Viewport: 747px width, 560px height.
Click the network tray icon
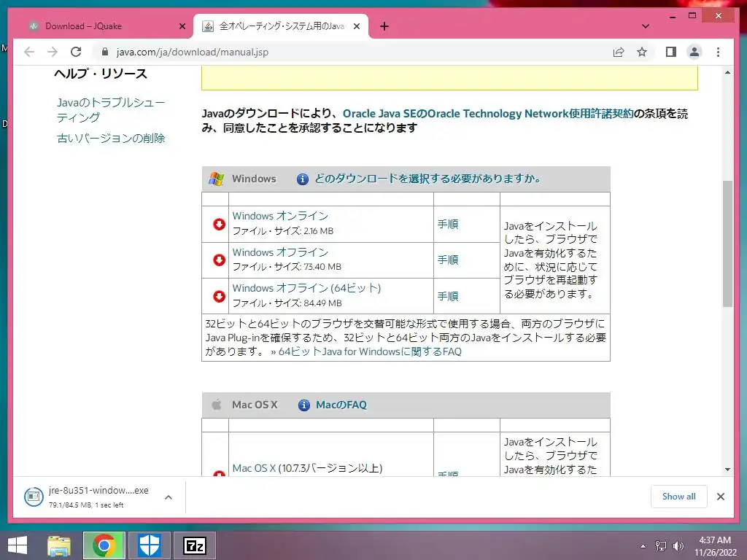click(661, 546)
